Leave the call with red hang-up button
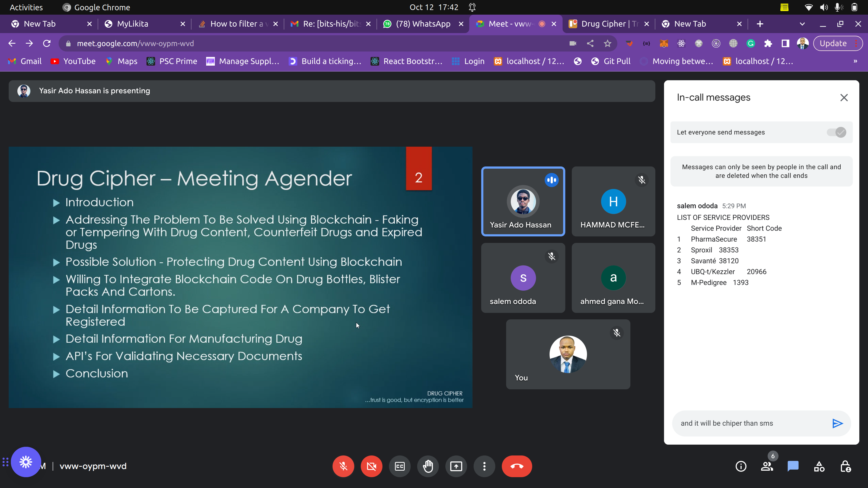 (516, 466)
